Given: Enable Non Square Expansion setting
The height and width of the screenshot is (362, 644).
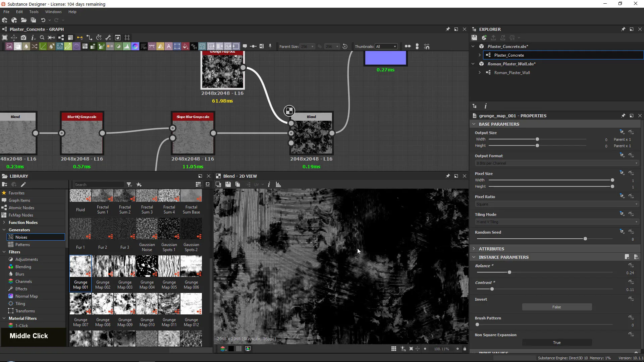Looking at the screenshot, I should tap(556, 342).
